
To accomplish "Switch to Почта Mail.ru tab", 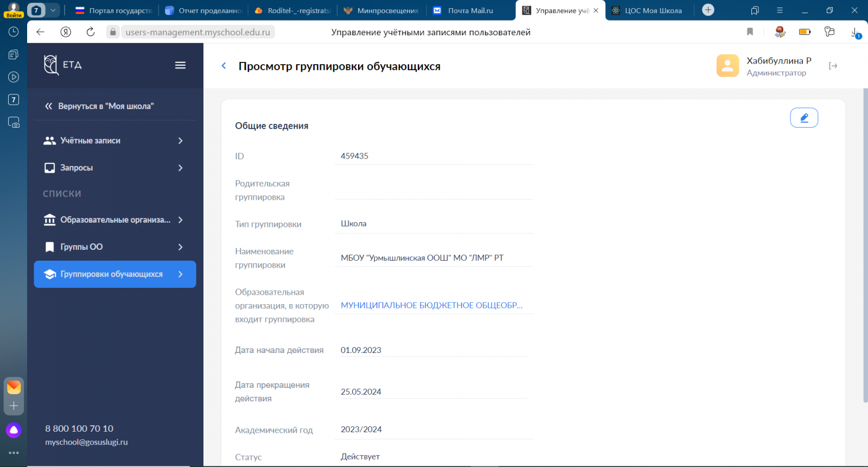I will pos(470,10).
